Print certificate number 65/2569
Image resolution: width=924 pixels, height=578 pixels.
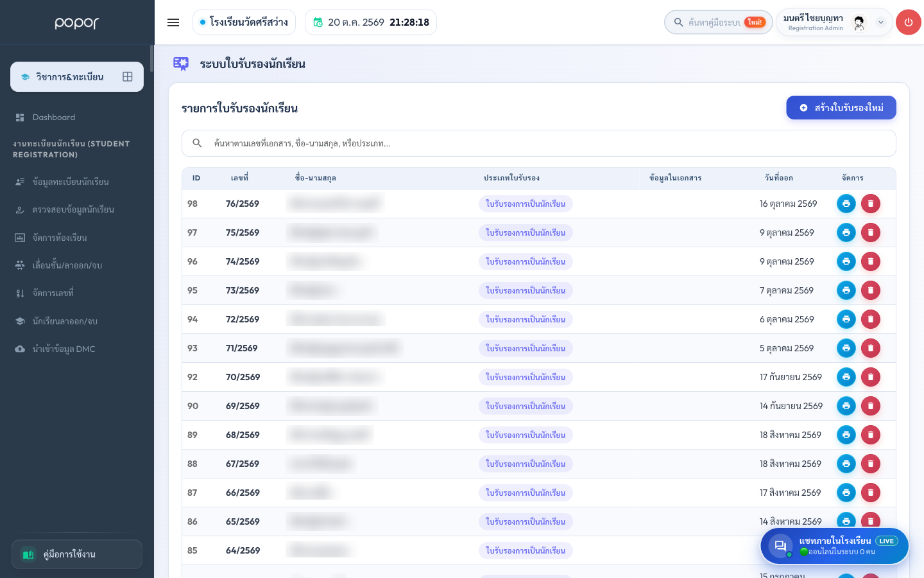(x=846, y=521)
